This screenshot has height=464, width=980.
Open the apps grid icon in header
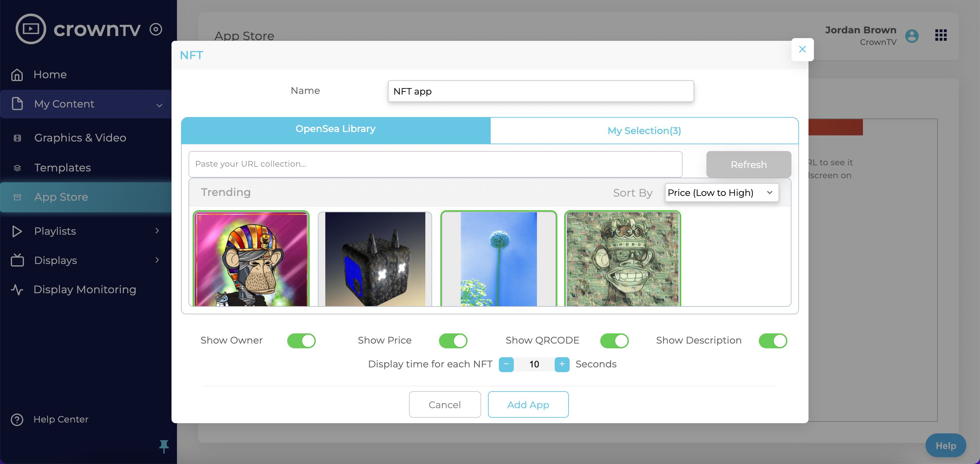(x=941, y=35)
